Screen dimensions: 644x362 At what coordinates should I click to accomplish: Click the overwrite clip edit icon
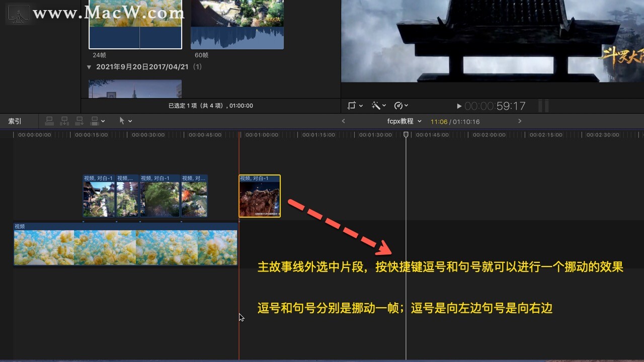pos(94,121)
